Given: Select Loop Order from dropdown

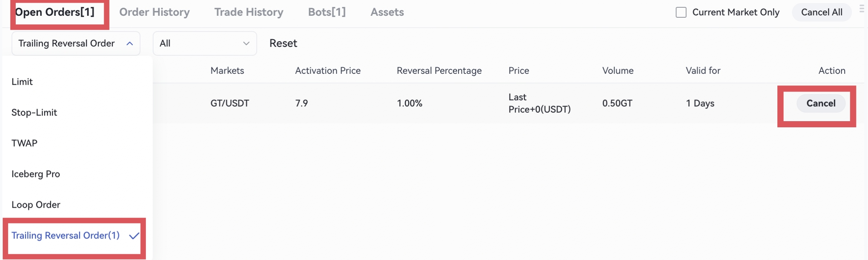Looking at the screenshot, I should [36, 205].
